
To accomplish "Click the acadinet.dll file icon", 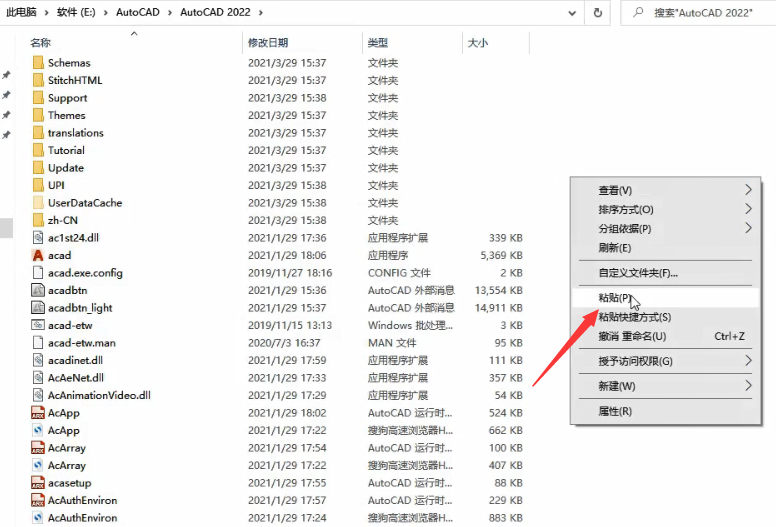I will tap(38, 360).
